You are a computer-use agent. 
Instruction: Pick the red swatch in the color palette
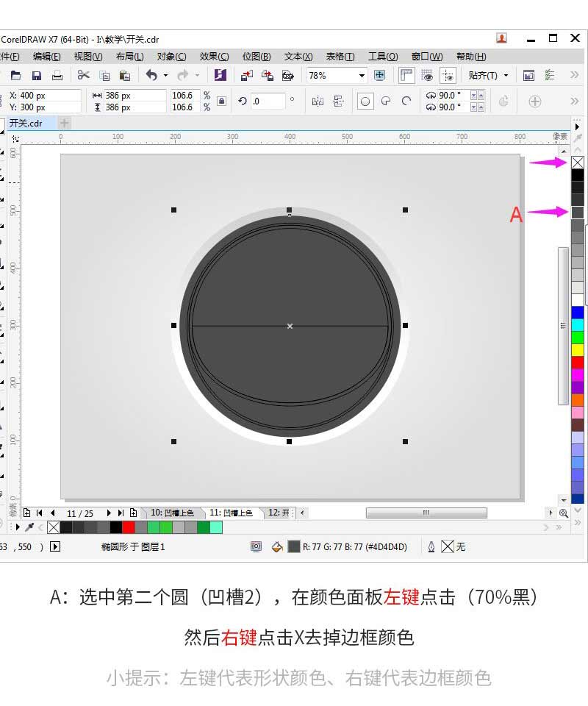tap(578, 363)
